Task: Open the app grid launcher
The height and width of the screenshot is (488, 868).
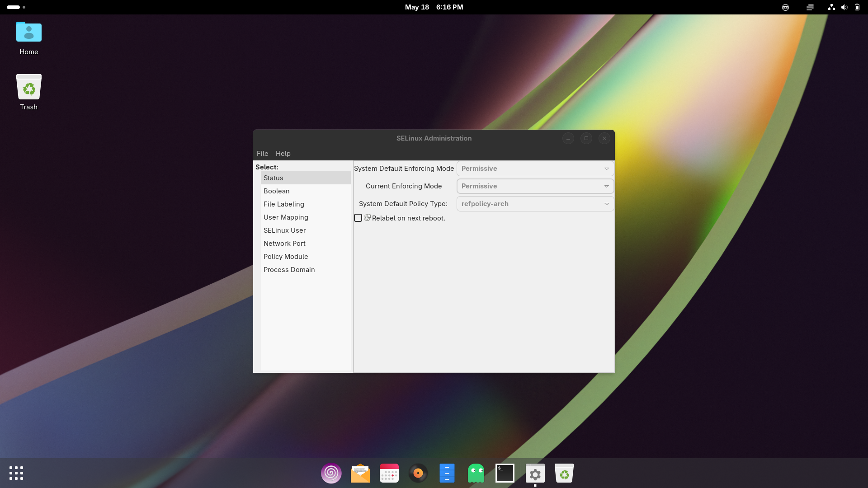Action: point(16,473)
